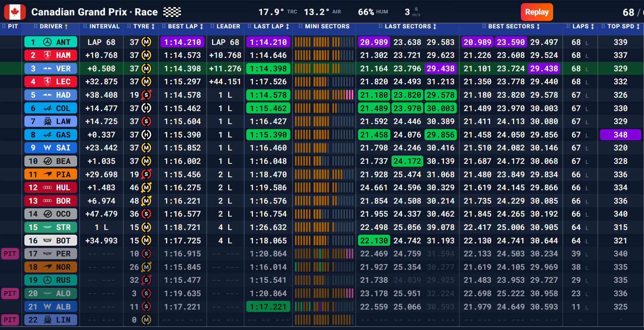Sort by TOP SPD using the arrows
The image size is (644, 330).
638,26
